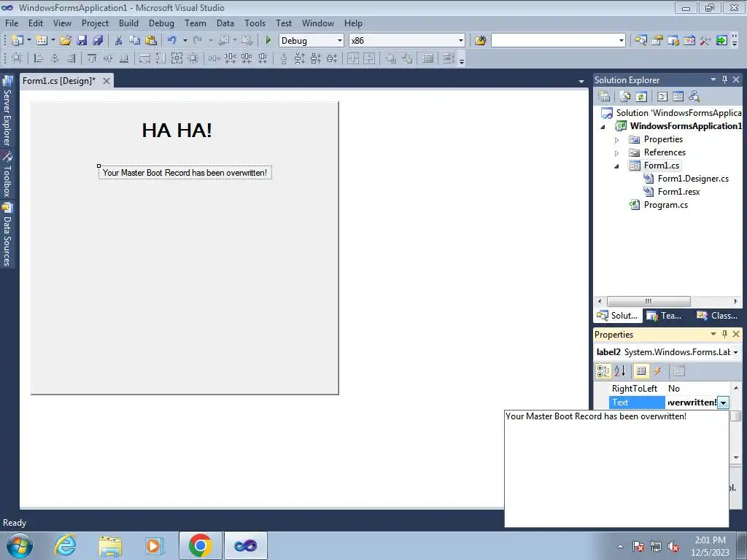
Task: Refresh the Solution Explorer
Action: 641,97
